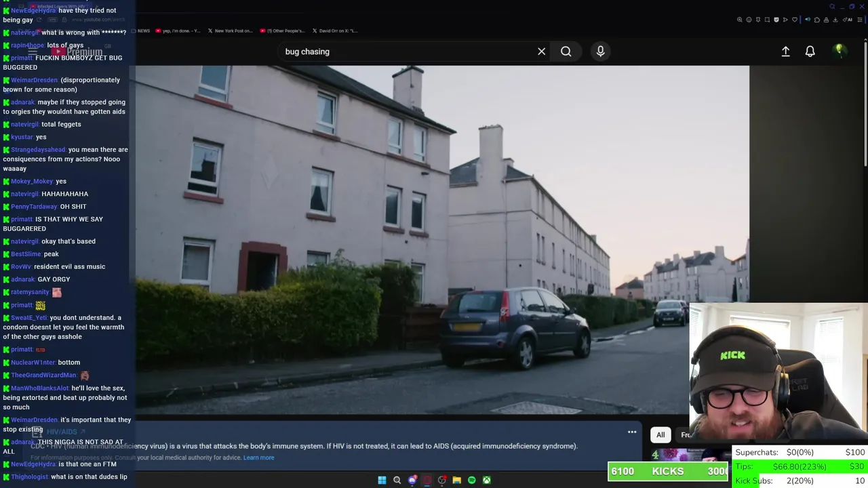Open OBS Studio from the taskbar
The image size is (868, 488).
coord(441,480)
